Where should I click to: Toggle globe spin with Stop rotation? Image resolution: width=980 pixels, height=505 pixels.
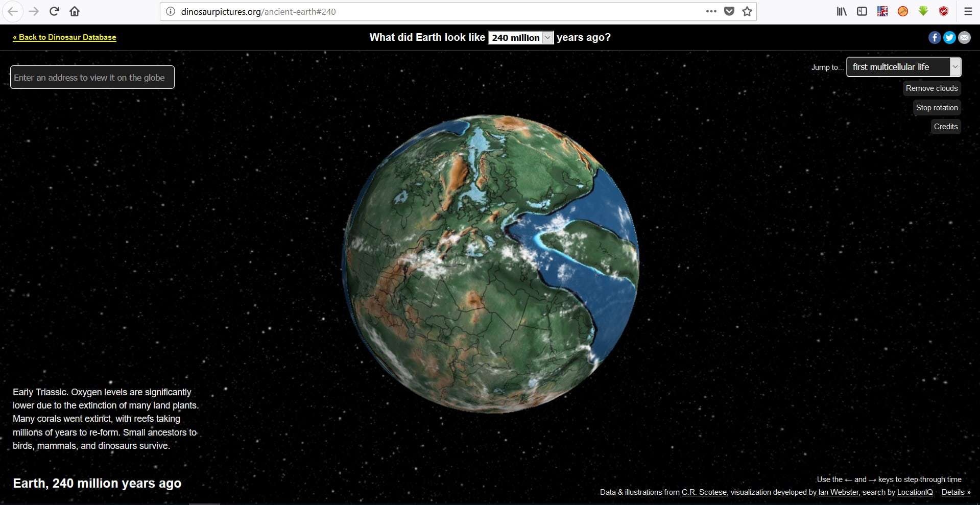click(937, 108)
